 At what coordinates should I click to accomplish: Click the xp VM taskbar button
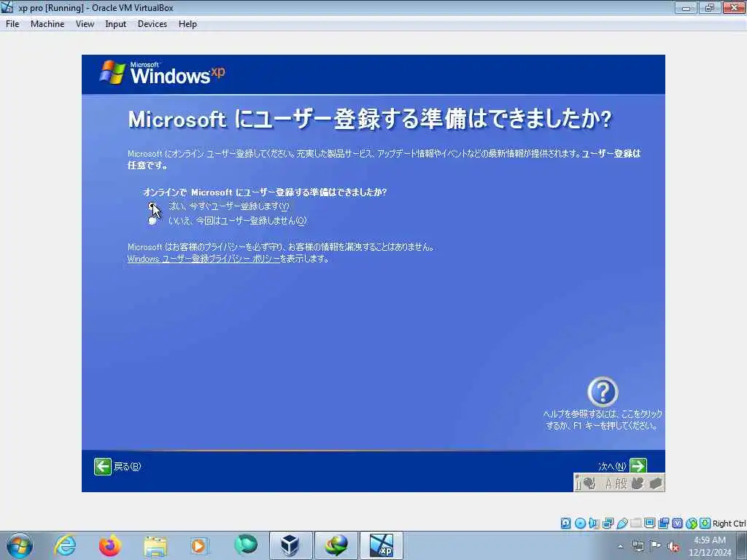[x=381, y=545]
